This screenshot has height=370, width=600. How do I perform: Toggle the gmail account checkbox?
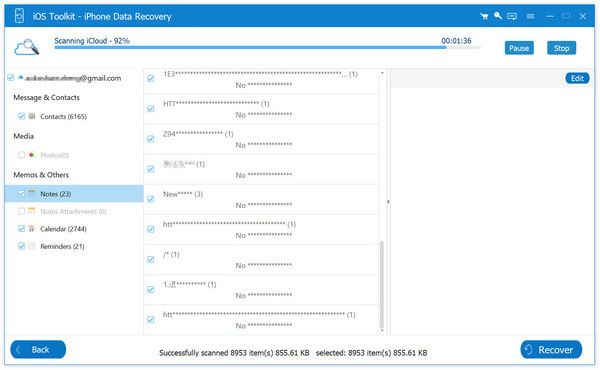11,78
